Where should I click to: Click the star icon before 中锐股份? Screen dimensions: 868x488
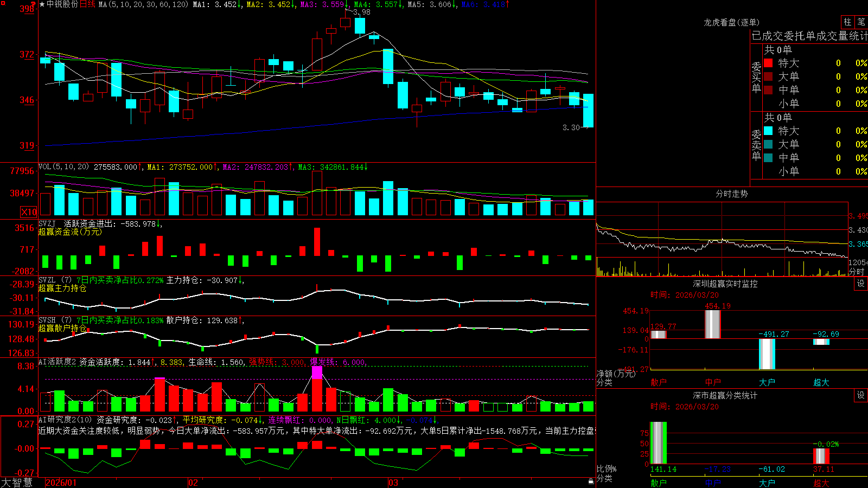(42, 4)
